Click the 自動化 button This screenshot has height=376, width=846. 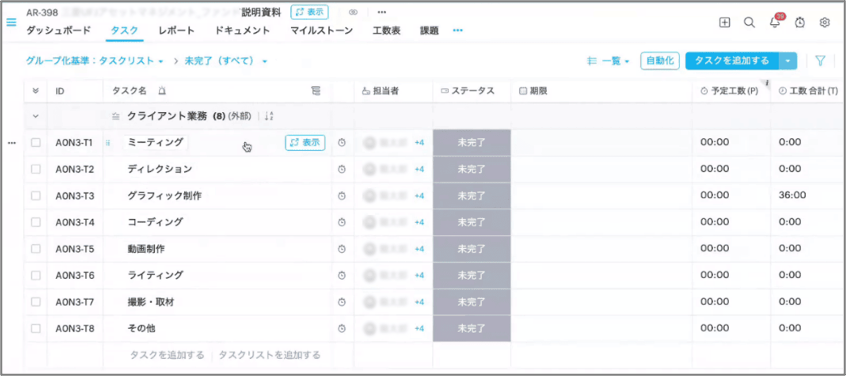660,61
